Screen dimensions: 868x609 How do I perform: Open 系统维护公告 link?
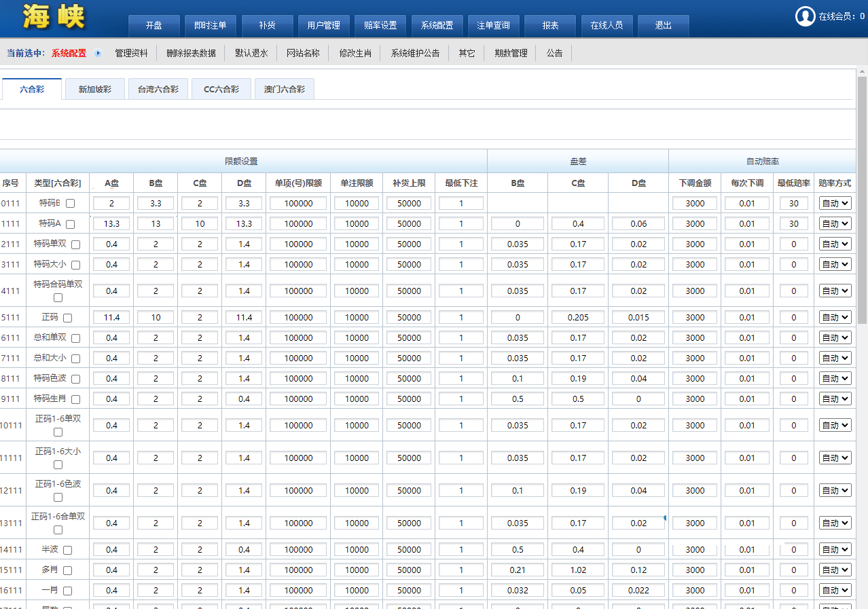coord(415,53)
